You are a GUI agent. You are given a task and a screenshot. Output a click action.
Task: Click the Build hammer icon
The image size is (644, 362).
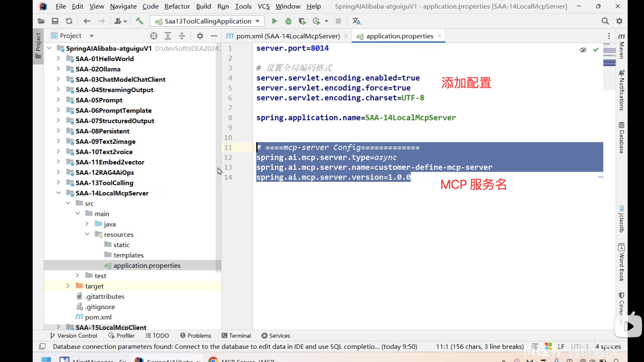pos(139,21)
